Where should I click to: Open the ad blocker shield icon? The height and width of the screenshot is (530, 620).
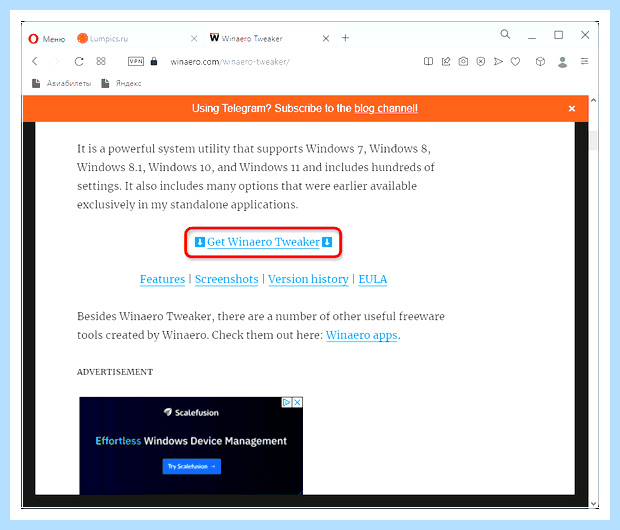click(480, 61)
